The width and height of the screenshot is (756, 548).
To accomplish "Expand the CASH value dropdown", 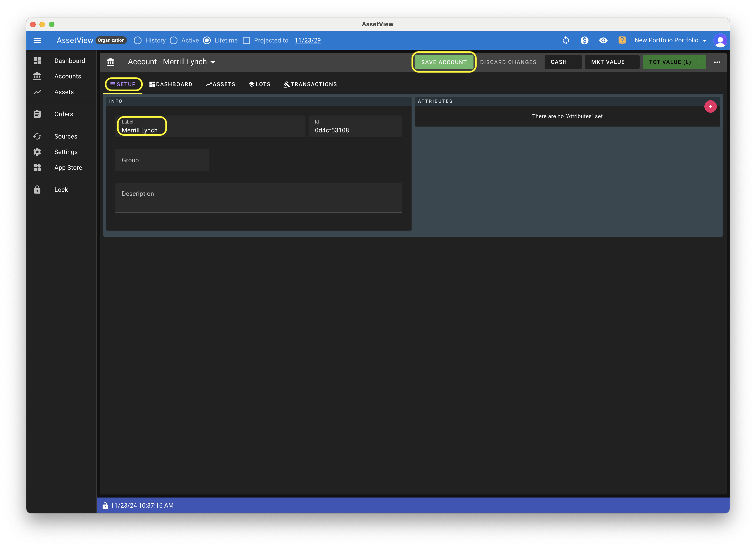I will [x=563, y=62].
